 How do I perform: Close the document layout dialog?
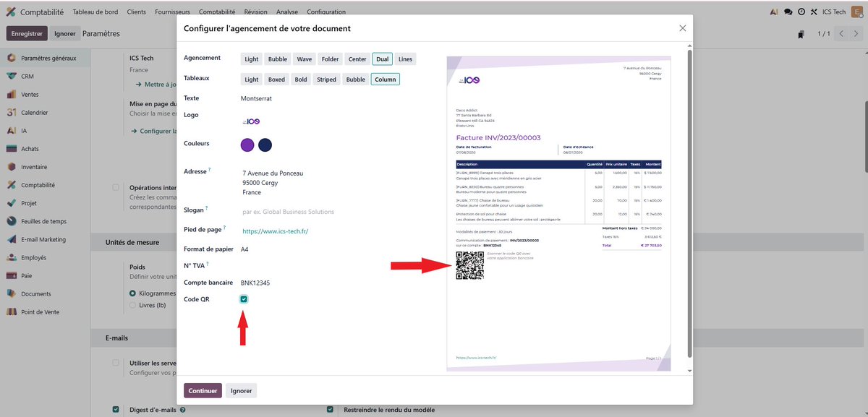click(682, 28)
